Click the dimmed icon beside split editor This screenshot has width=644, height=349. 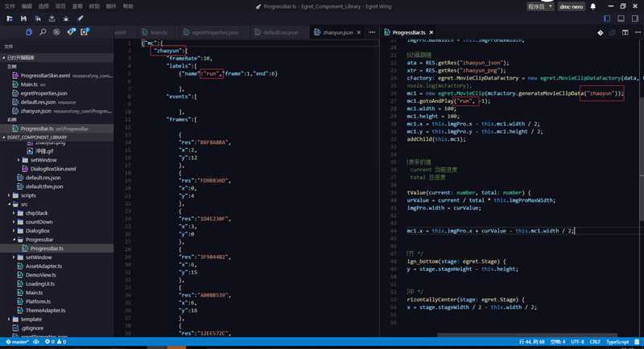click(613, 32)
